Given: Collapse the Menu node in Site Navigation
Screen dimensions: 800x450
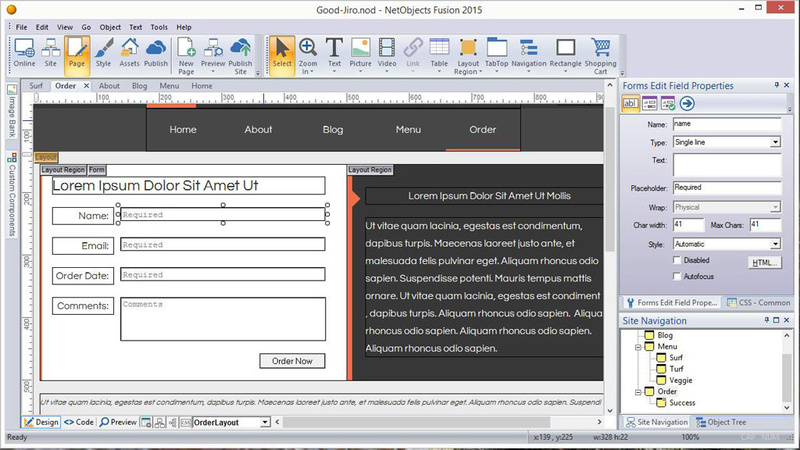Looking at the screenshot, I should coord(636,346).
